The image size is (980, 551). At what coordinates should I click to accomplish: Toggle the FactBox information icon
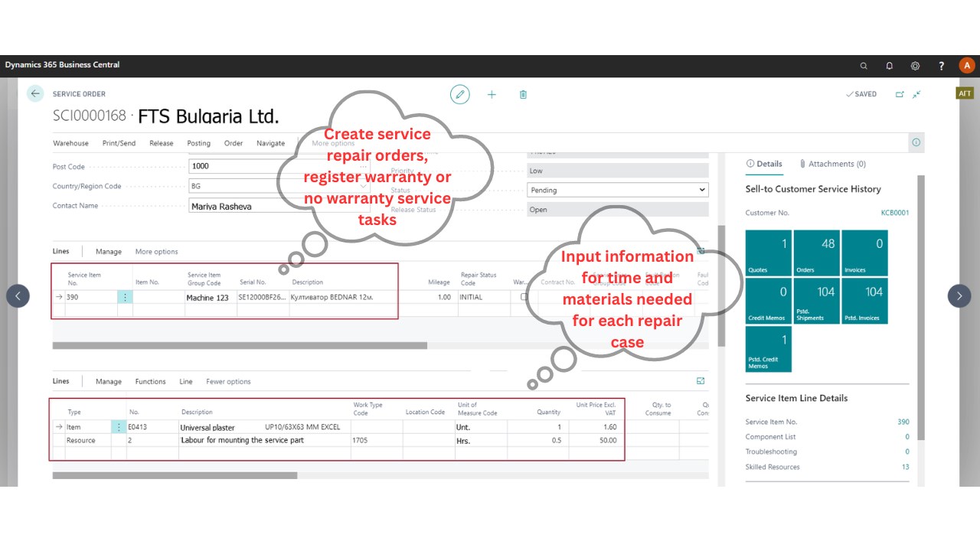pyautogui.click(x=916, y=142)
